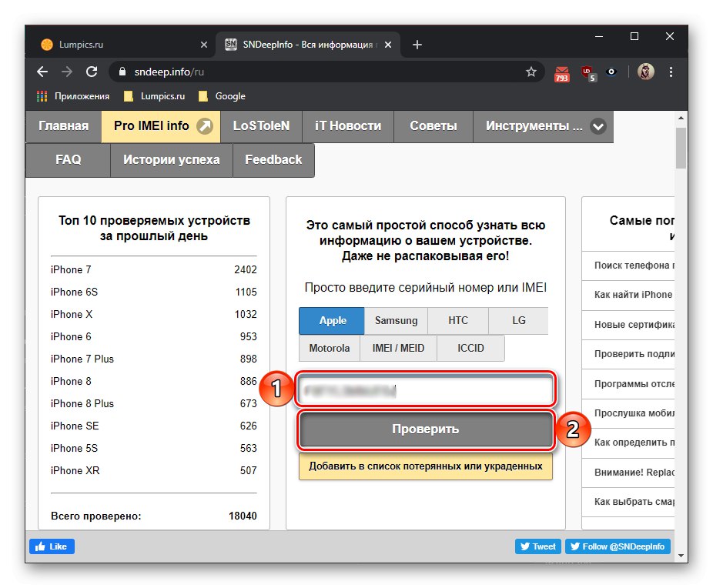Click iPhone SE row
Image resolution: width=713 pixels, height=588 pixels.
point(154,426)
